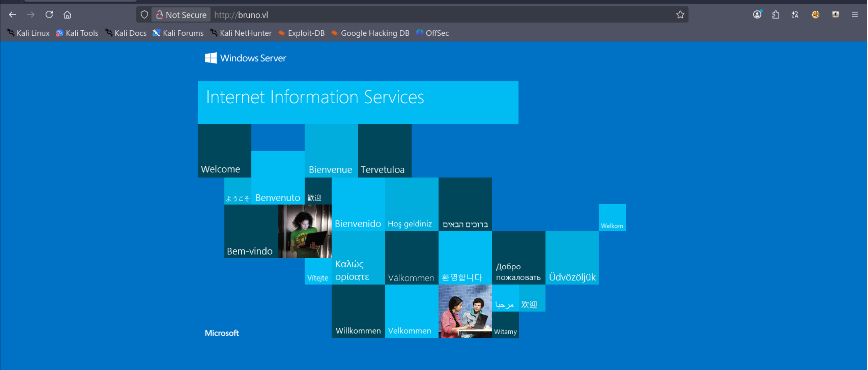Click the woman with laptop photo

[x=305, y=231]
